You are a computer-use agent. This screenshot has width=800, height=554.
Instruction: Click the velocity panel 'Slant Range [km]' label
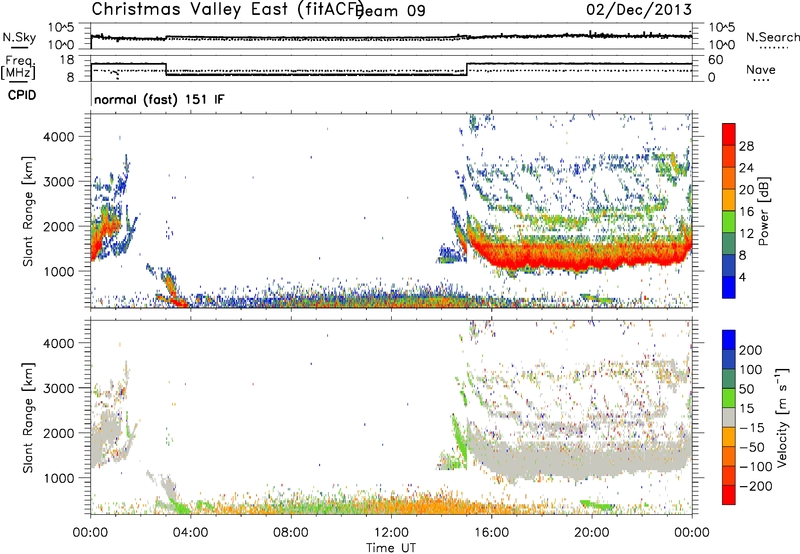[x=28, y=418]
